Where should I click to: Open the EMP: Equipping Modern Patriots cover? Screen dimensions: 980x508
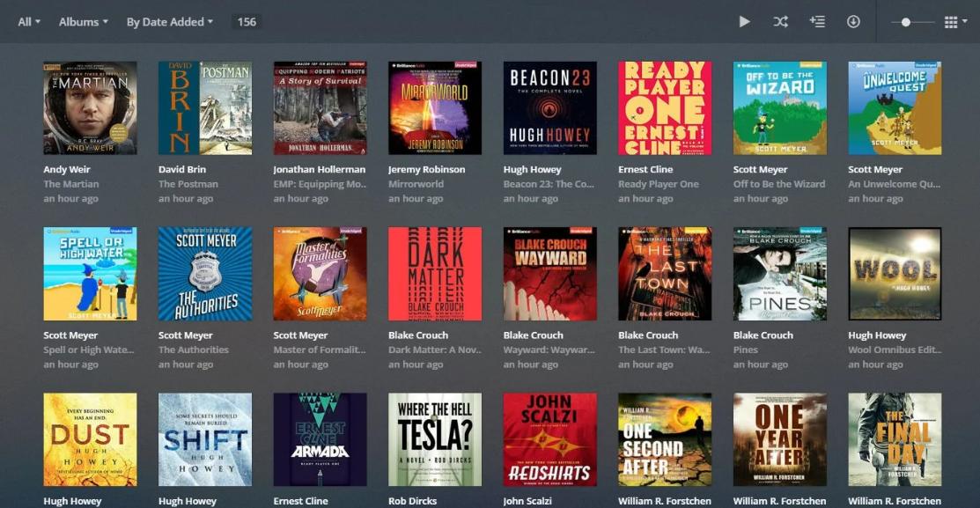click(320, 108)
